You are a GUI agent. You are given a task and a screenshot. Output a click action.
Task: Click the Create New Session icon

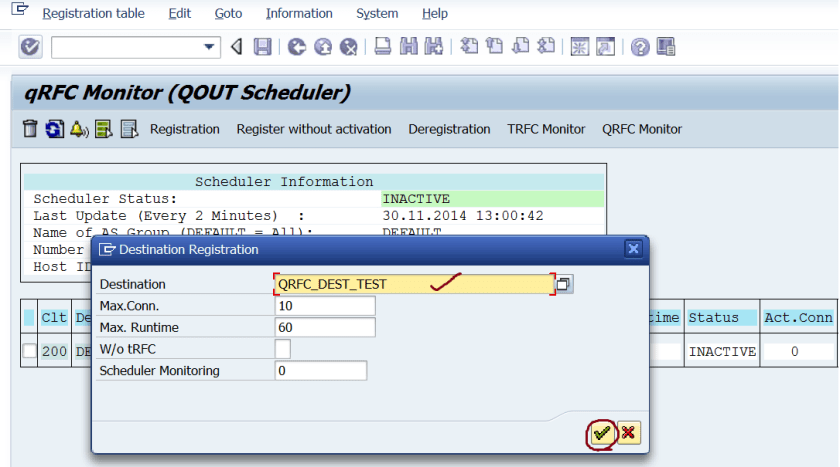pos(580,47)
